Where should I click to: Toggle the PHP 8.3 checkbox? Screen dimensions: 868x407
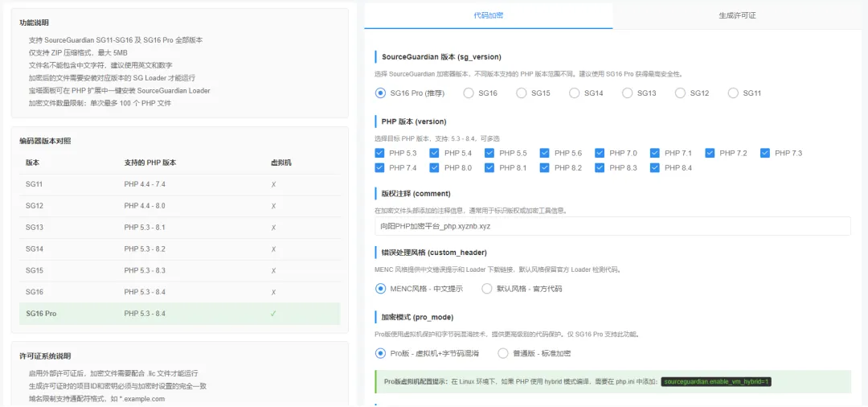(600, 167)
